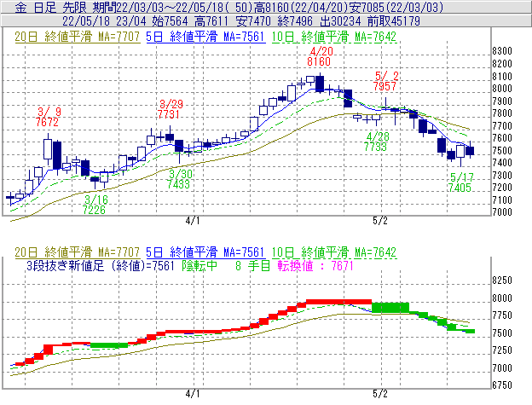Click the 期間22/03/03~22/05/18 period text
The height and width of the screenshot is (405, 532).
click(158, 8)
